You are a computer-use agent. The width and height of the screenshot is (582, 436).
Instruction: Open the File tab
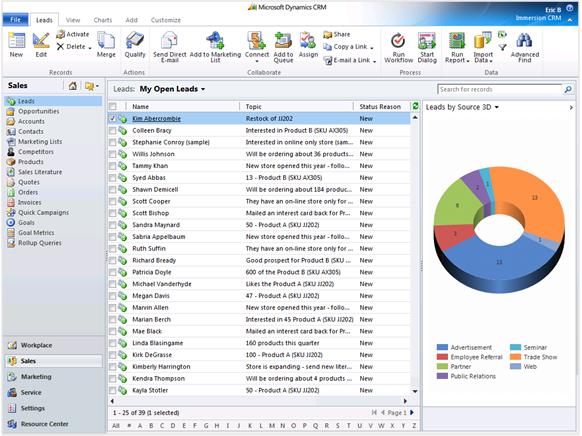(16, 20)
